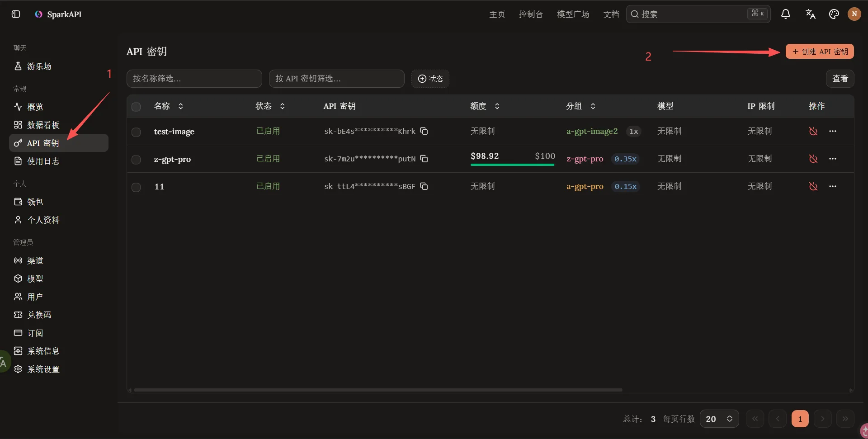
Task: Go to 数据看板 in sidebar
Action: (x=59, y=125)
